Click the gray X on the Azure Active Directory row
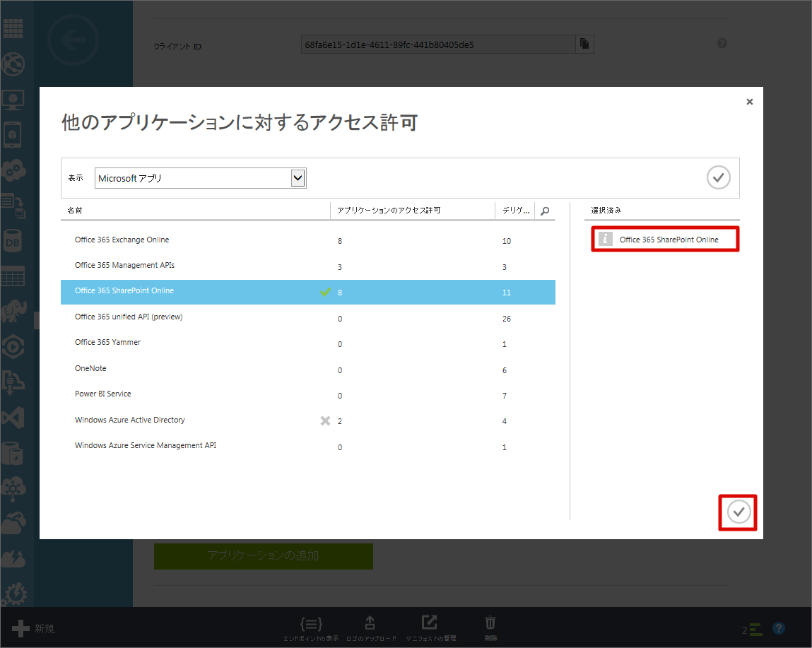Viewport: 812px width, 648px height. pyautogui.click(x=325, y=420)
